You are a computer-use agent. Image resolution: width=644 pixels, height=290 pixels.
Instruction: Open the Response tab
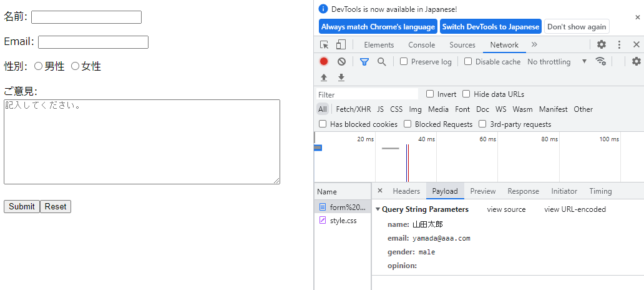coord(523,191)
